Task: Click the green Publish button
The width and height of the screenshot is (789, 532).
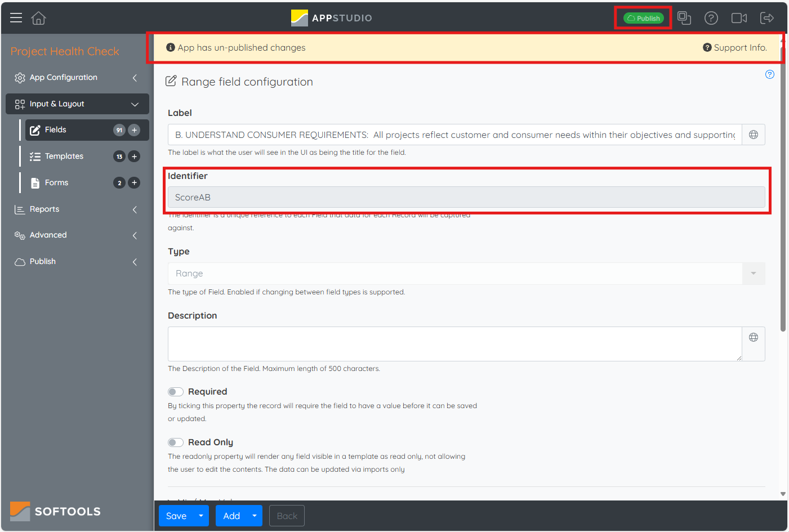Action: pyautogui.click(x=643, y=18)
